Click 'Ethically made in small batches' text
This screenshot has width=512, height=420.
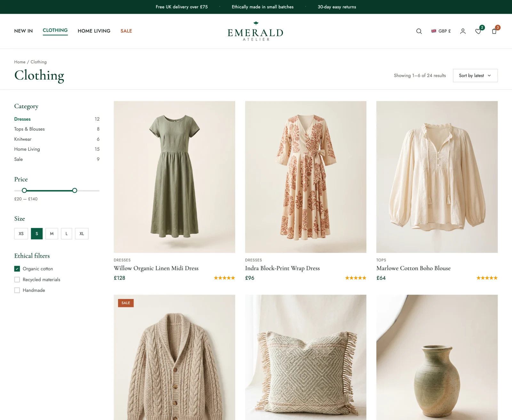[262, 7]
